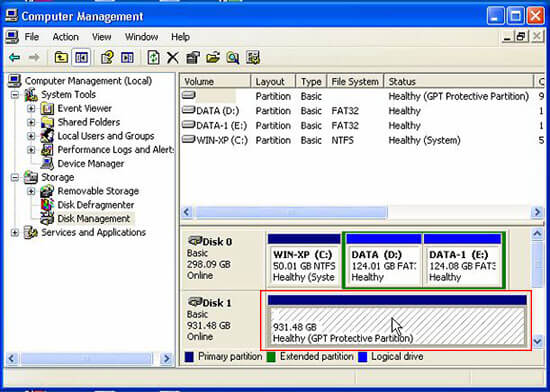
Task: Restore the inner MDI window button
Action: tap(521, 36)
